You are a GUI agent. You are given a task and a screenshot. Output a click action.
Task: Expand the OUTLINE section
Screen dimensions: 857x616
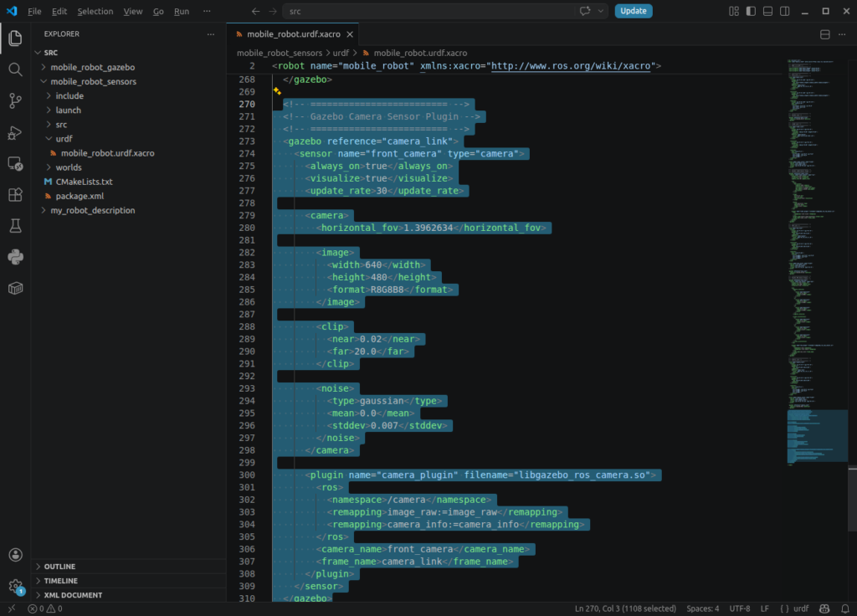(x=129, y=567)
